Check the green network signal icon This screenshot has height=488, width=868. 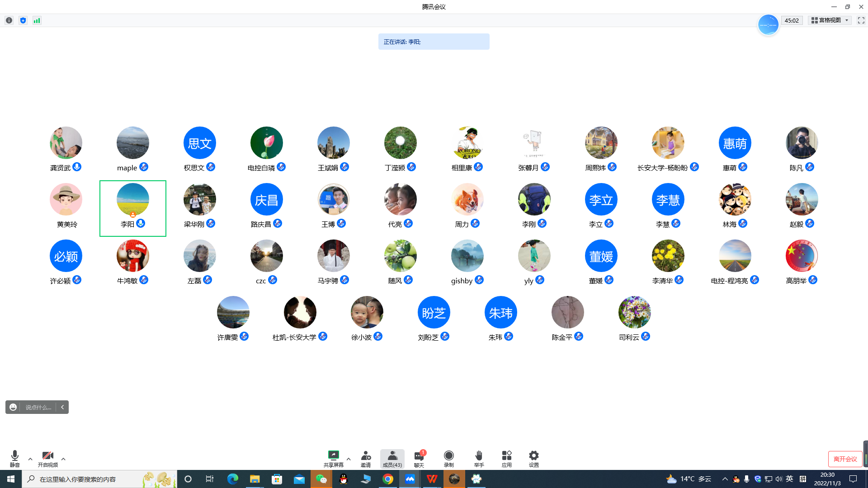pyautogui.click(x=37, y=20)
